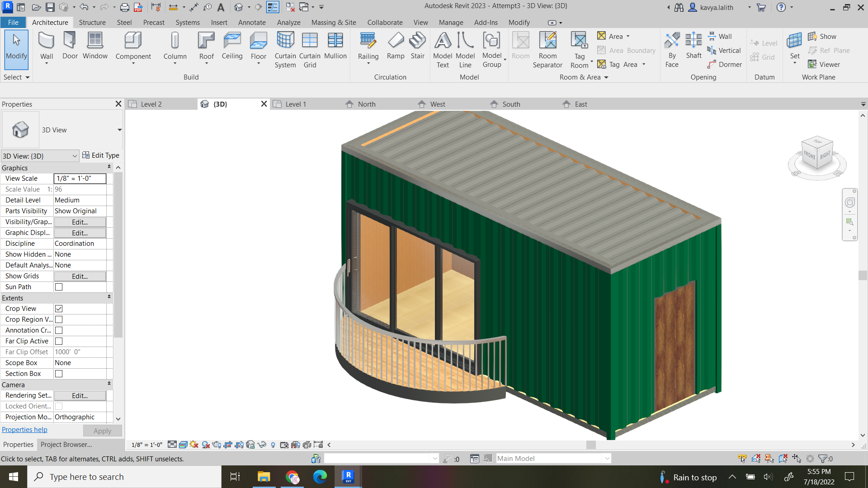Activate the Railing tool

pyautogui.click(x=368, y=45)
